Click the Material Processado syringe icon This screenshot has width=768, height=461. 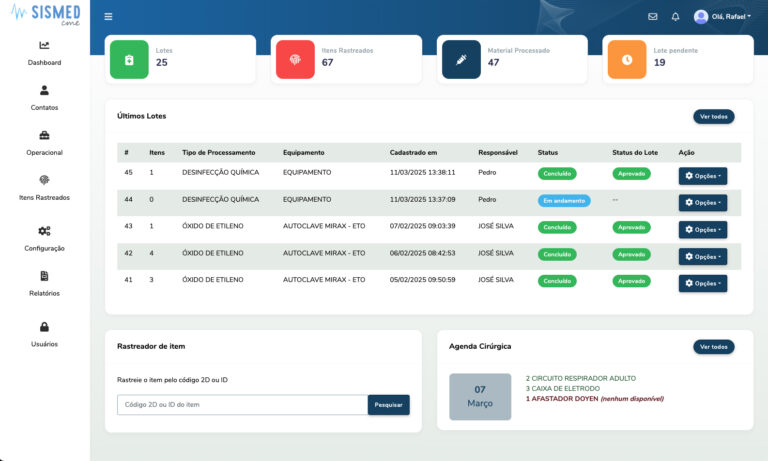click(461, 60)
